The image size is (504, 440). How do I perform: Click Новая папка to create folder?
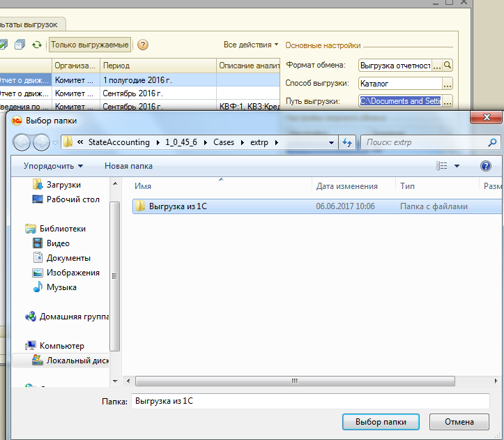[128, 166]
